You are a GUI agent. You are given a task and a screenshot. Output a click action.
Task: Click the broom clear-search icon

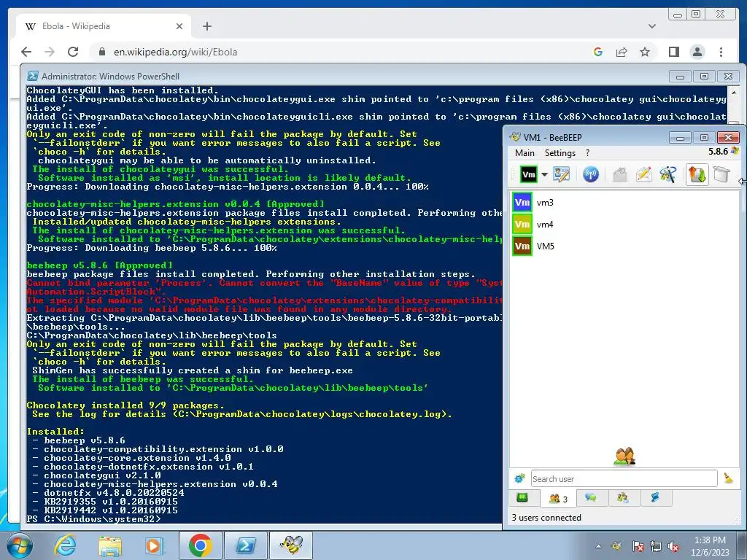point(728,478)
